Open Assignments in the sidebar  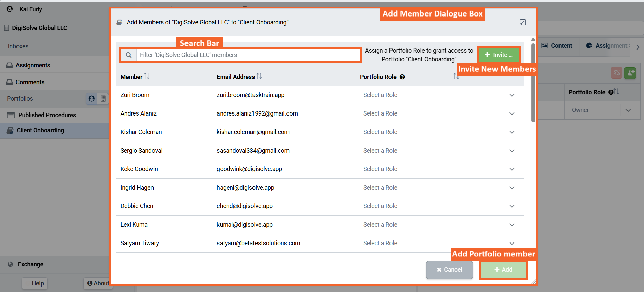pos(33,65)
